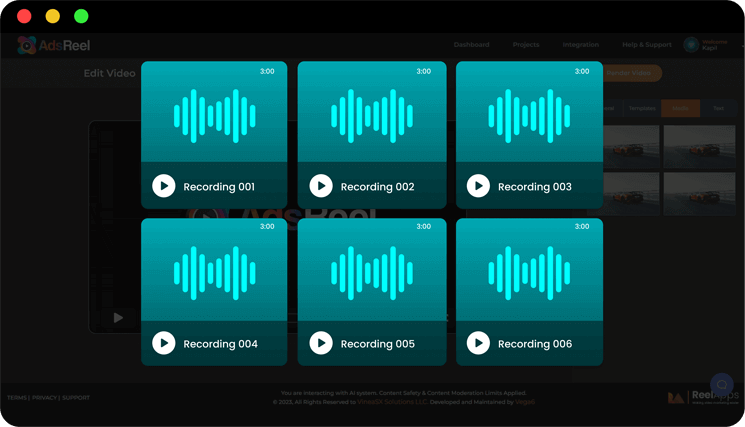The image size is (745, 427).
Task: Open the Integration menu item
Action: coord(580,45)
